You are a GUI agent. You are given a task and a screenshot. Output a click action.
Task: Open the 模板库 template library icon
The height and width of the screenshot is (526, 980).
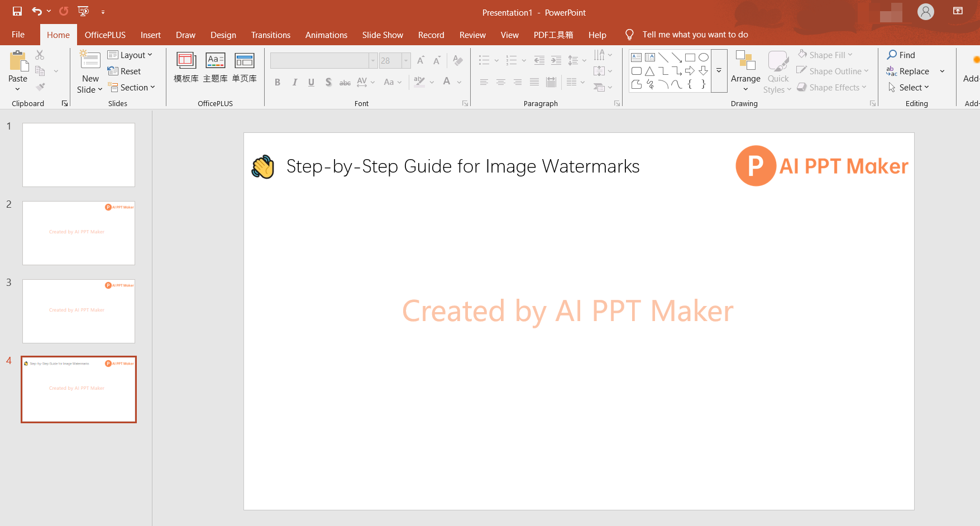pyautogui.click(x=185, y=66)
